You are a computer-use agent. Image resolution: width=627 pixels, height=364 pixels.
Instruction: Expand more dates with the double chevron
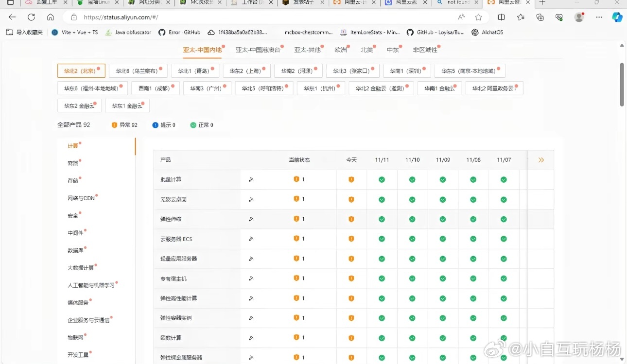click(541, 160)
